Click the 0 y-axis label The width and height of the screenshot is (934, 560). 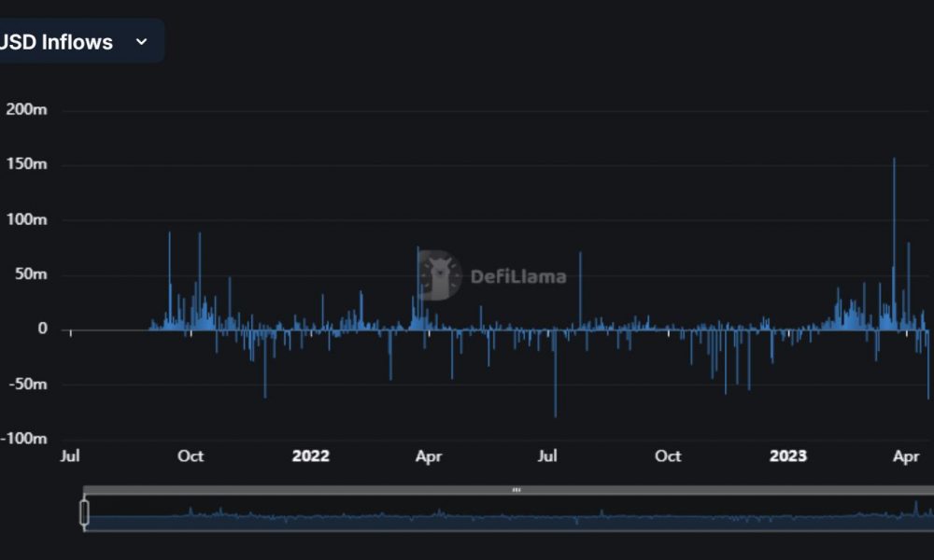(42, 329)
